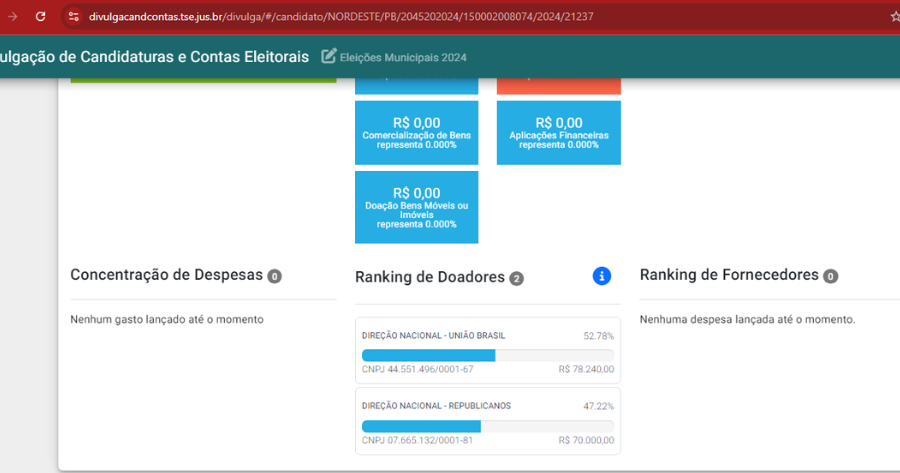Open site information icon in address bar
The height and width of the screenshot is (473, 900).
point(73,16)
